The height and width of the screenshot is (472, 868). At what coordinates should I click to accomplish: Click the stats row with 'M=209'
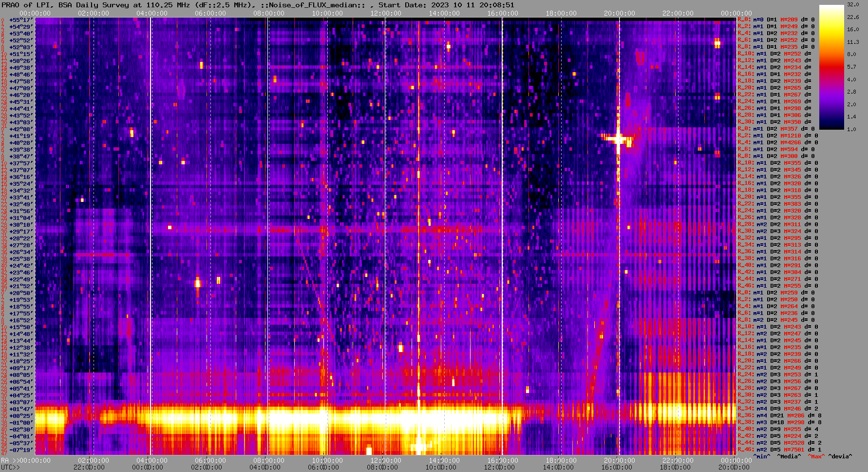coord(776,20)
